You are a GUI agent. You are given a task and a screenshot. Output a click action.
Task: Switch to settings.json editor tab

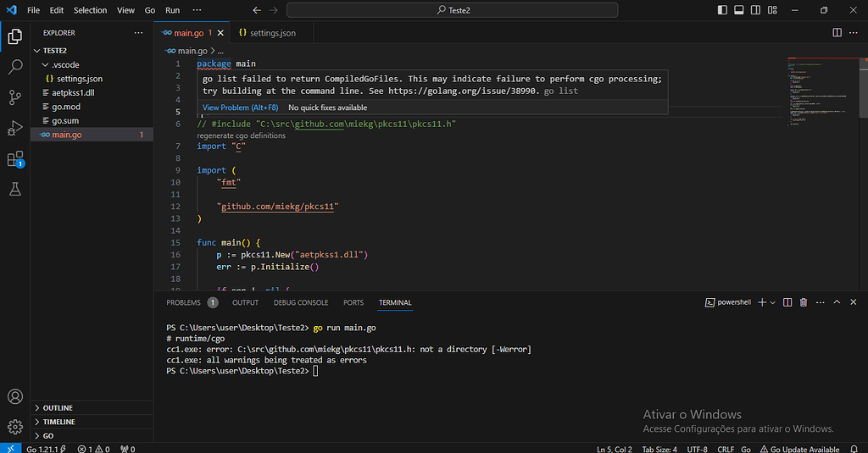click(272, 33)
